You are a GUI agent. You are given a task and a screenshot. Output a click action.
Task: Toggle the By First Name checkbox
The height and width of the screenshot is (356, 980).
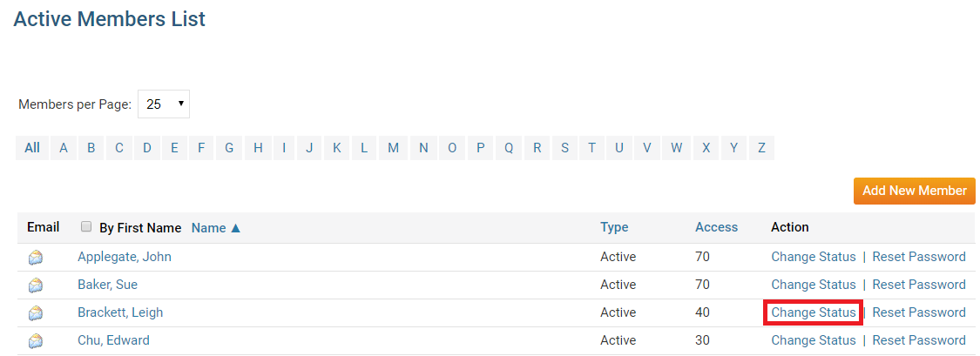point(86,227)
